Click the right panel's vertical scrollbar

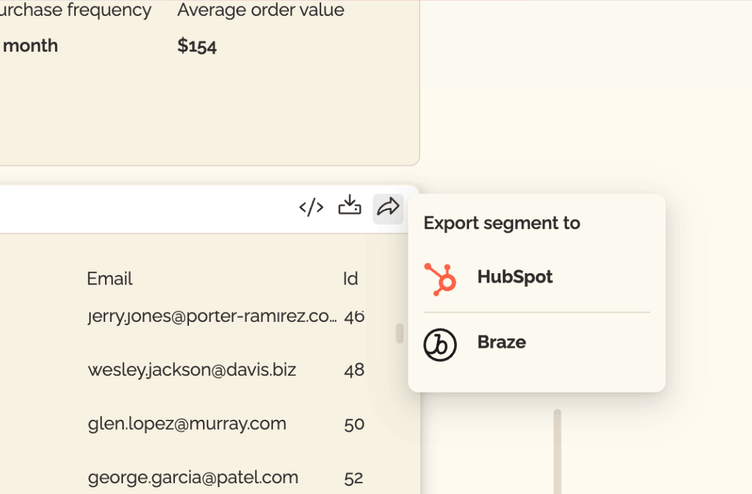[x=557, y=451]
